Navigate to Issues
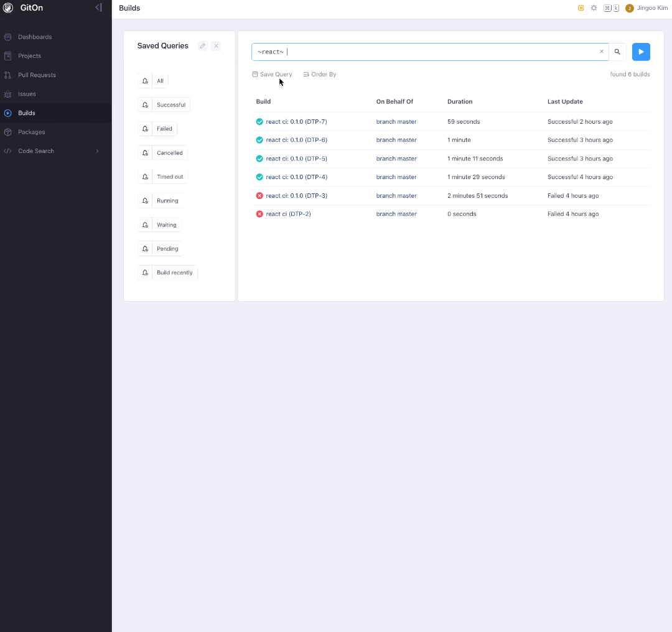Image resolution: width=672 pixels, height=632 pixels. (27, 94)
